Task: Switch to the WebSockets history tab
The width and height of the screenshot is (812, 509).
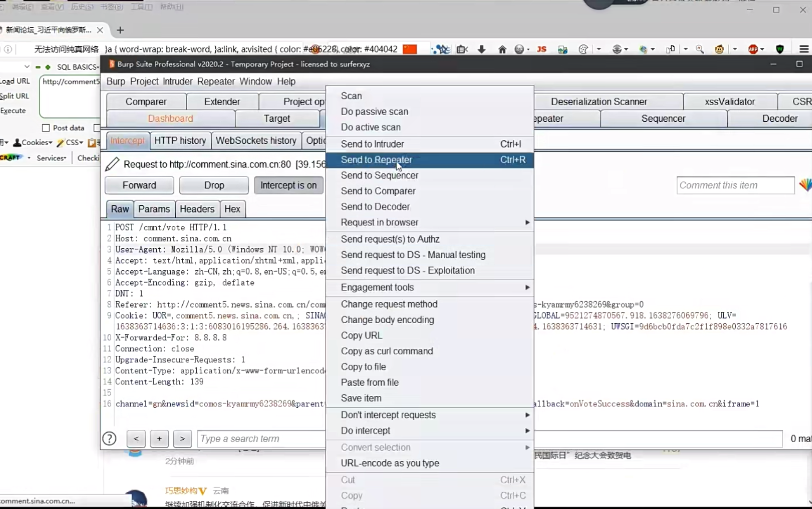Action: 256,141
